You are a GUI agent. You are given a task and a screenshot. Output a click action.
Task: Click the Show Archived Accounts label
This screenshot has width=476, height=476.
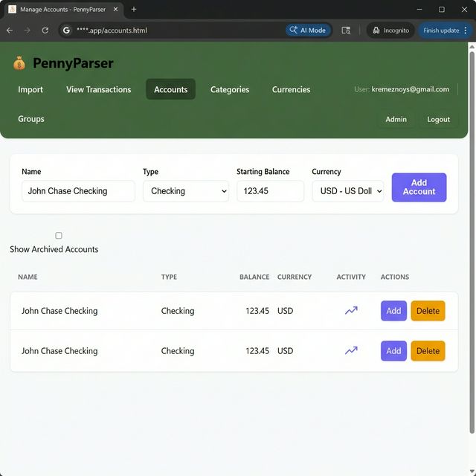tap(54, 249)
